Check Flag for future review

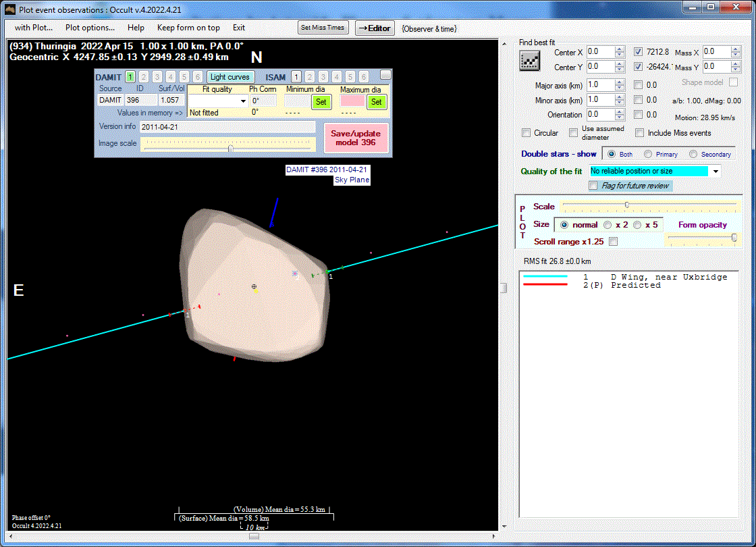click(593, 186)
